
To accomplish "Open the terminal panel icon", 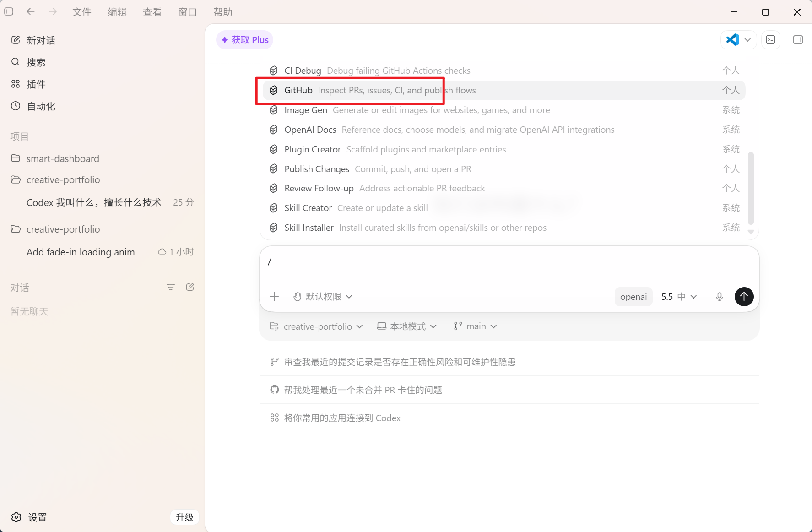I will point(771,40).
